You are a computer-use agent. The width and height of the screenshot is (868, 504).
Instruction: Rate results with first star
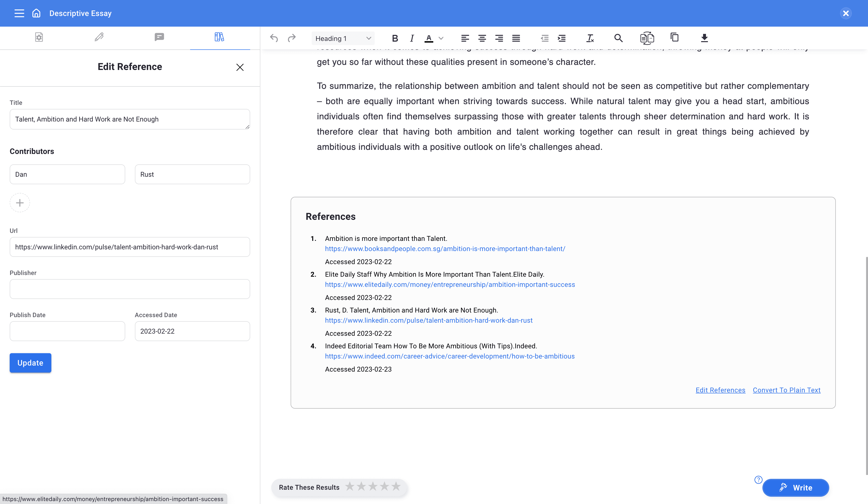(x=350, y=486)
